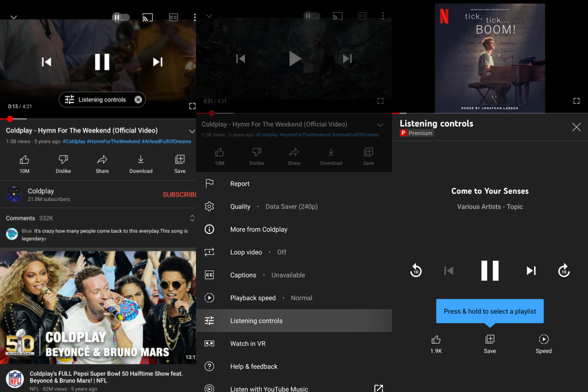Open closed captions settings via the CC icon
This screenshot has height=392, width=588.
tap(173, 17)
